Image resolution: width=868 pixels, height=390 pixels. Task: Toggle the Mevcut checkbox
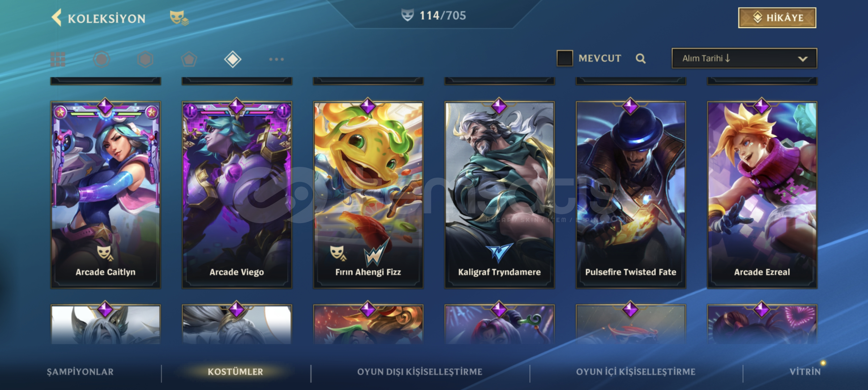coord(565,58)
